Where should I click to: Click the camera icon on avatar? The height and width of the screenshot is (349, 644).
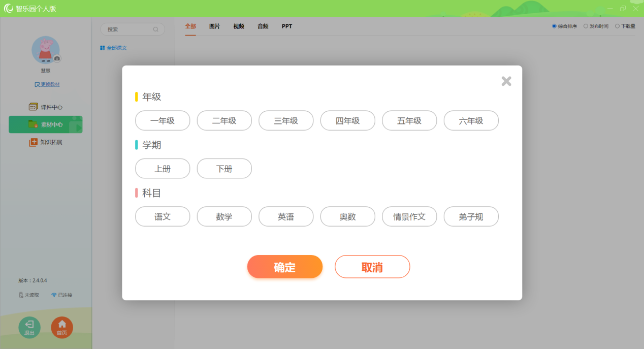coord(57,58)
